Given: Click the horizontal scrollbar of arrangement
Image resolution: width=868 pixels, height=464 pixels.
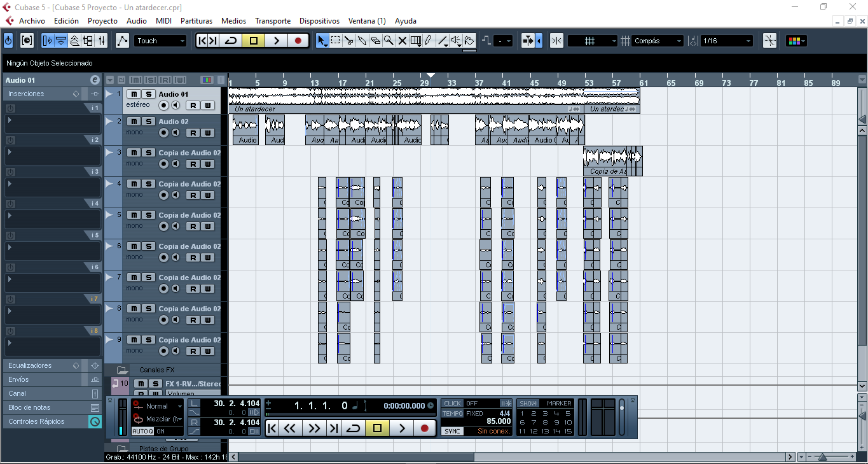Looking at the screenshot, I should pos(356,457).
